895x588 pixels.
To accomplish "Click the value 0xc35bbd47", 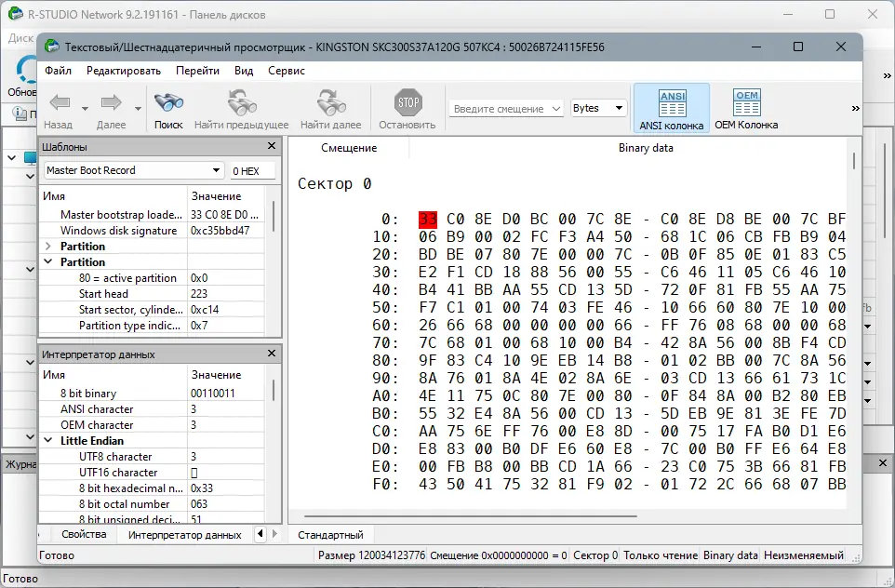I will (220, 231).
